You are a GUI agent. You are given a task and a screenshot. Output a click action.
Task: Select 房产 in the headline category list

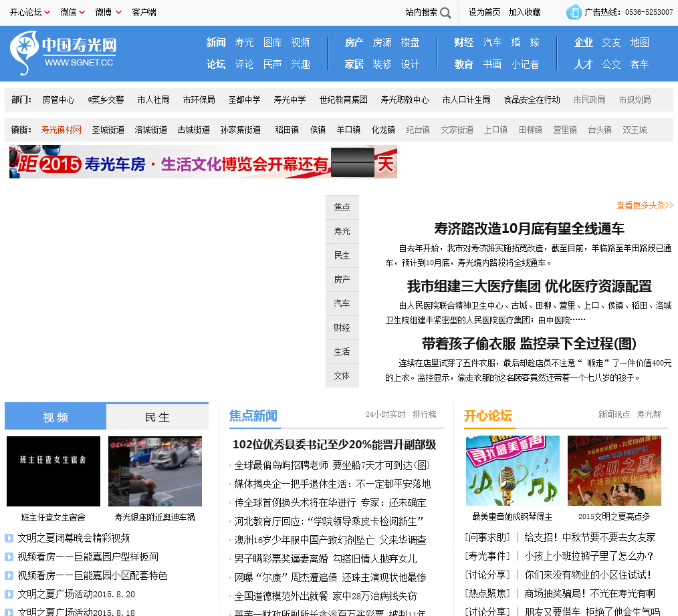pos(342,279)
